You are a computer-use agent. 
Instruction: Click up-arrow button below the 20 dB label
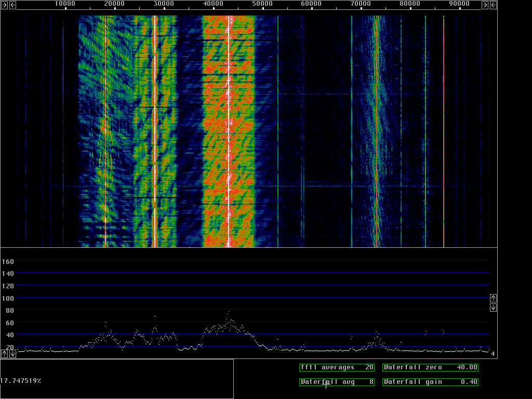pos(4,353)
